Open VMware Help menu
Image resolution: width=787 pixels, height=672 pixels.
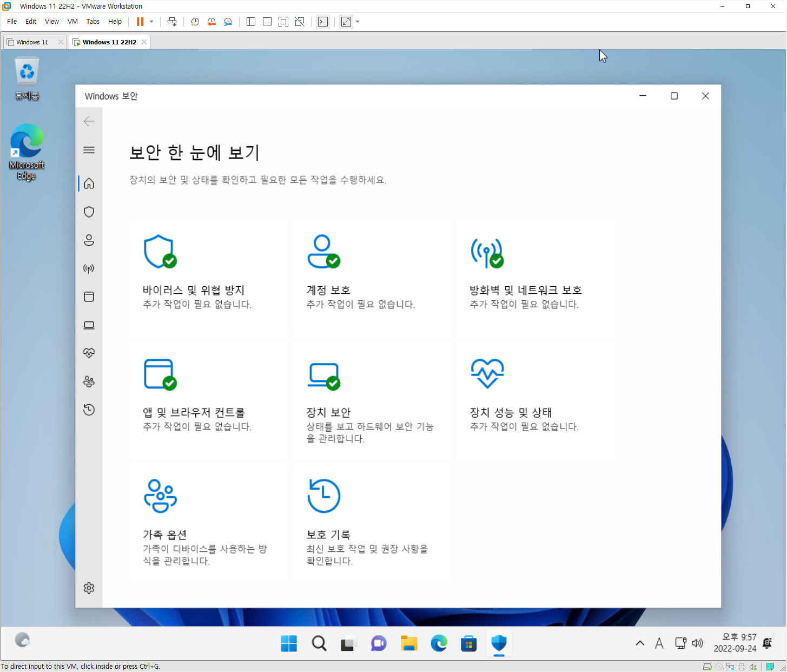[115, 22]
